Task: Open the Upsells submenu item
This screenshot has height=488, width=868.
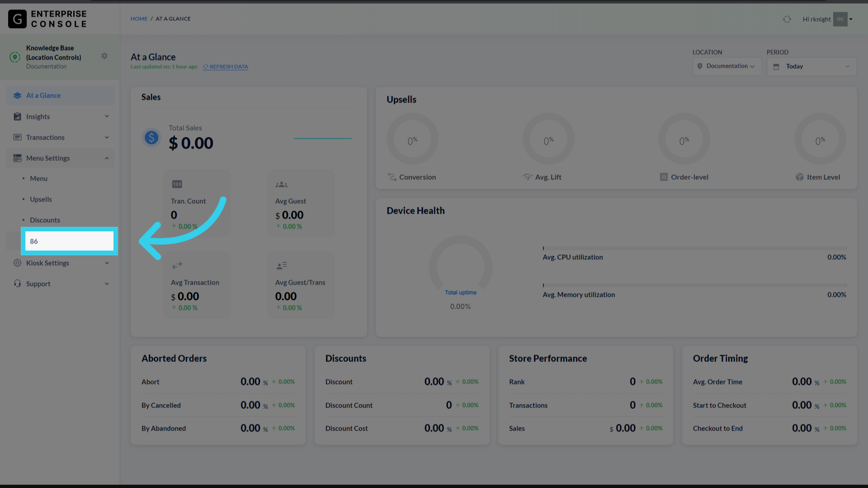Action: point(41,199)
